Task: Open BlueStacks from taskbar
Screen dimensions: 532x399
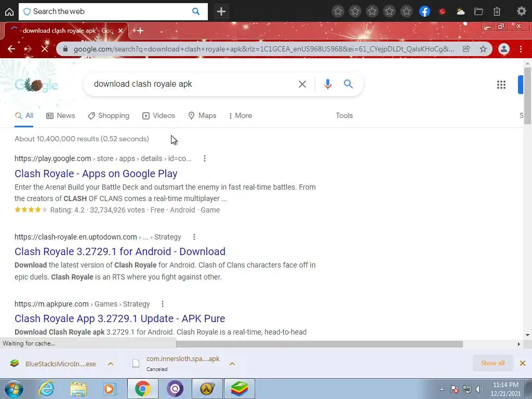Action: (x=240, y=389)
